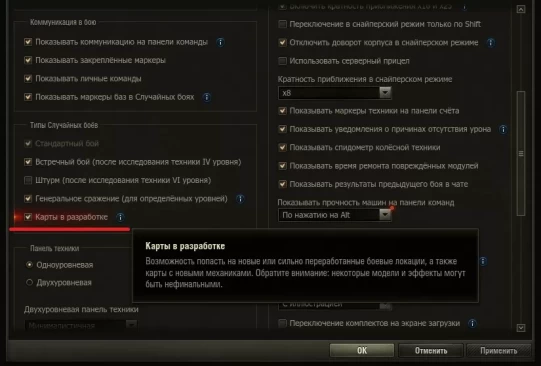Click scrollbar up arrow
The height and width of the screenshot is (366, 541).
(521, 9)
